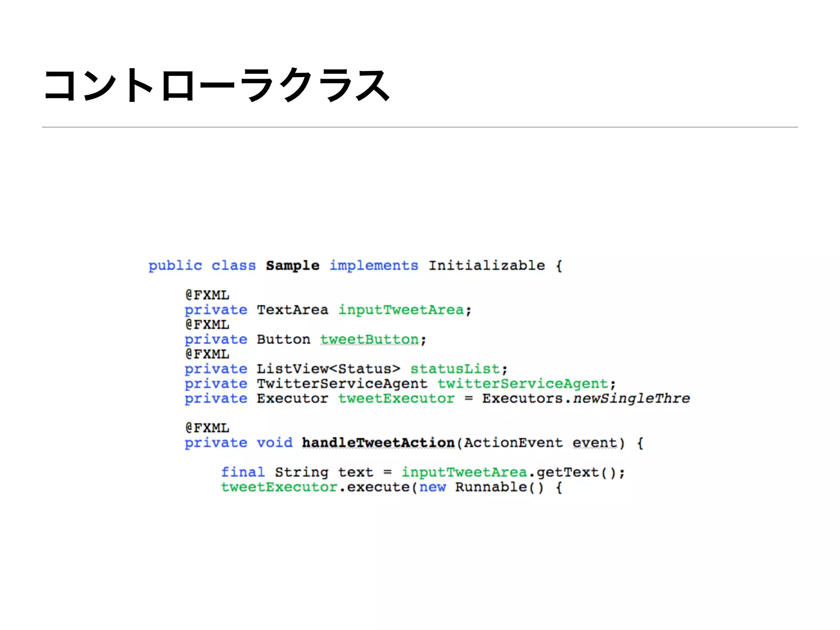Click the inputTweetArea field declaration name
The width and height of the screenshot is (840, 630).
(x=401, y=310)
